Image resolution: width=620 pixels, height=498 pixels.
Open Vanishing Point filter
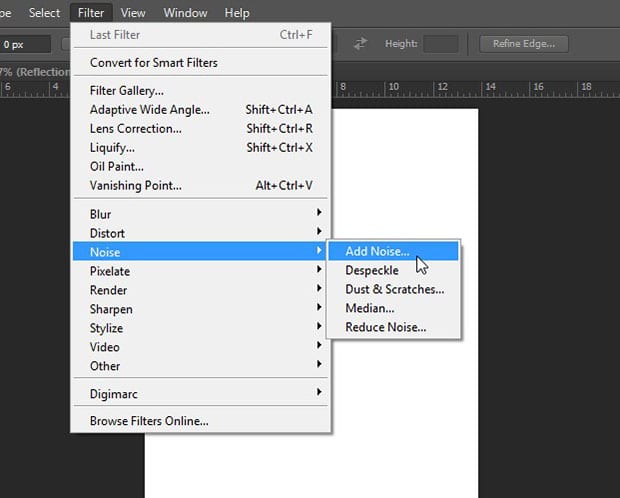point(200,186)
